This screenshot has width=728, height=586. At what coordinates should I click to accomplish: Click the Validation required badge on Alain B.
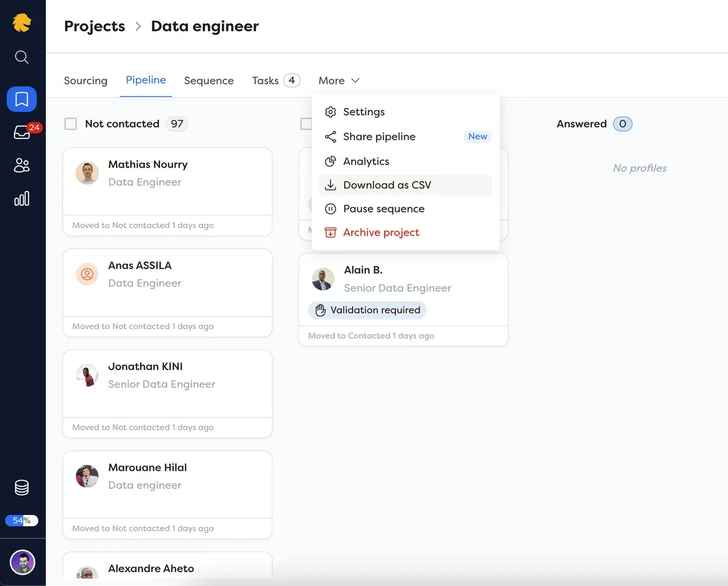coord(368,310)
